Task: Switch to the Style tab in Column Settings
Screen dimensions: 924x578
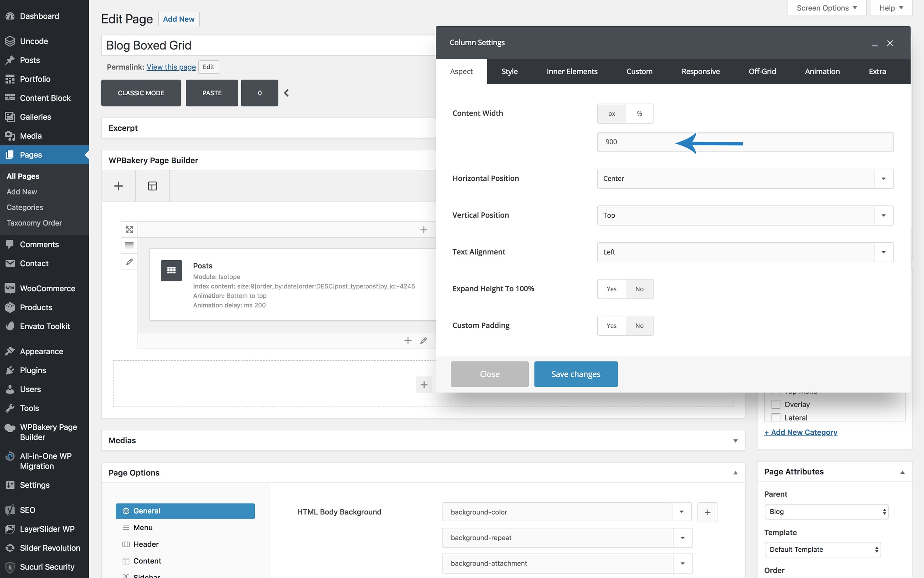Action: (x=509, y=71)
